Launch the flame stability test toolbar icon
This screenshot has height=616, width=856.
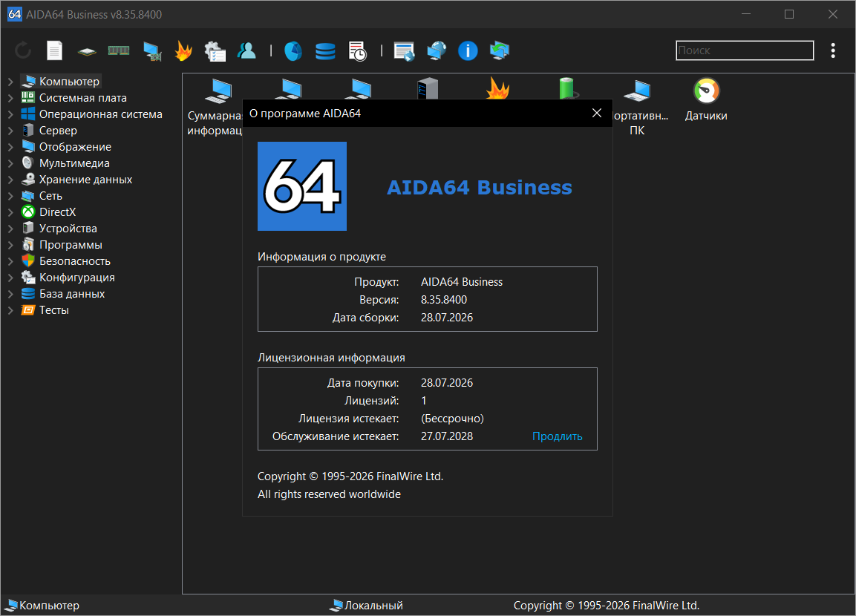click(x=183, y=50)
